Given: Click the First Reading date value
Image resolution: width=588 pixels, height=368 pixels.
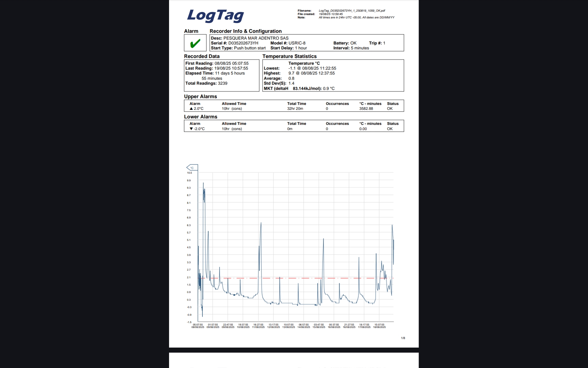Looking at the screenshot, I should pos(232,63).
